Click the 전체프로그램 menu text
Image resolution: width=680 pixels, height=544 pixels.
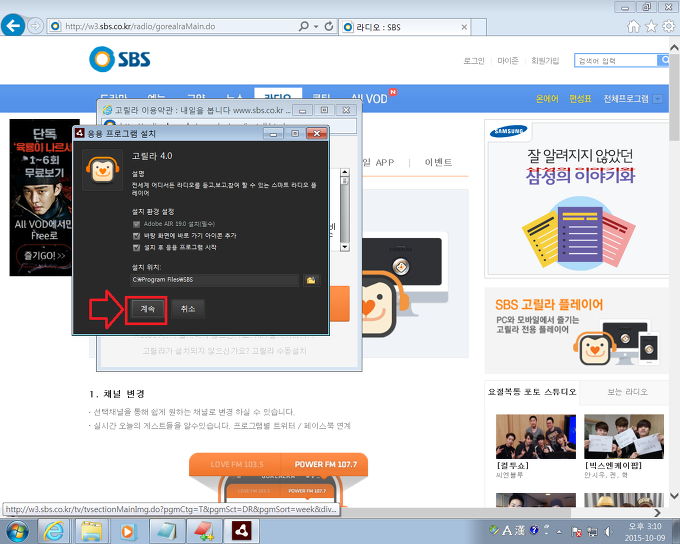[x=626, y=98]
